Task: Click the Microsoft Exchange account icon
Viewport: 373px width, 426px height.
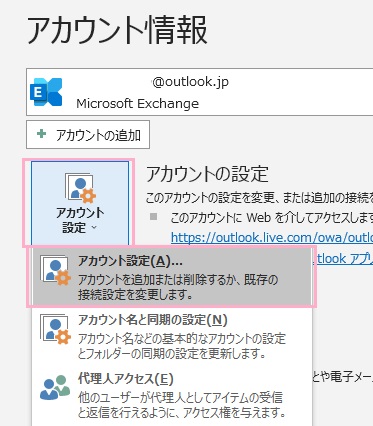Action: click(x=46, y=92)
